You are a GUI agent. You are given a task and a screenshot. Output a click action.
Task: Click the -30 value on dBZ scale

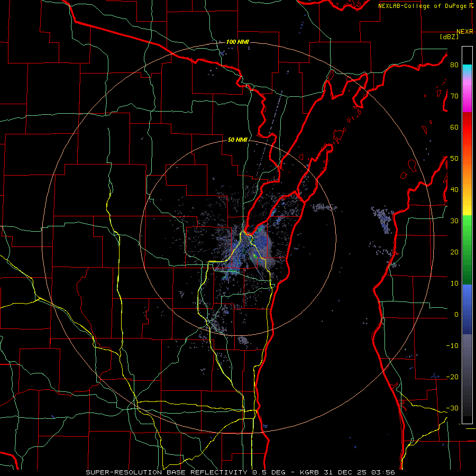pos(452,408)
